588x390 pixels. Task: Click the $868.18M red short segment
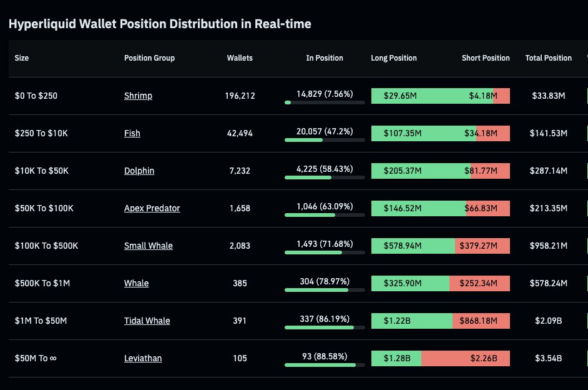(481, 321)
